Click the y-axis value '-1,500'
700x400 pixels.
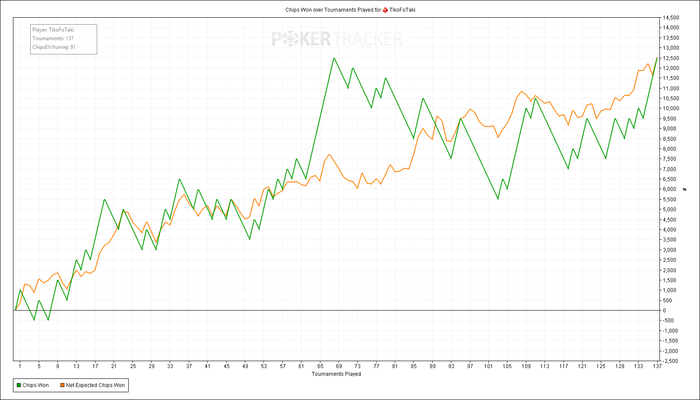(x=669, y=341)
